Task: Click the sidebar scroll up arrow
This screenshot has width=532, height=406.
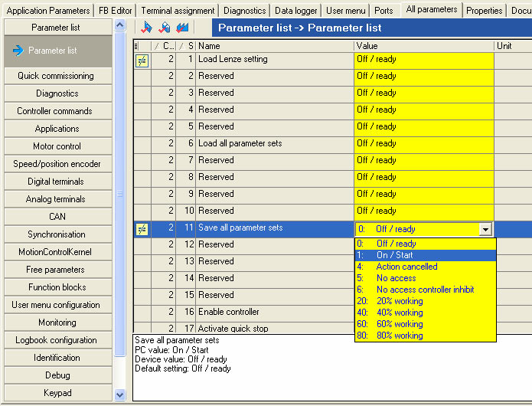Action: point(119,25)
